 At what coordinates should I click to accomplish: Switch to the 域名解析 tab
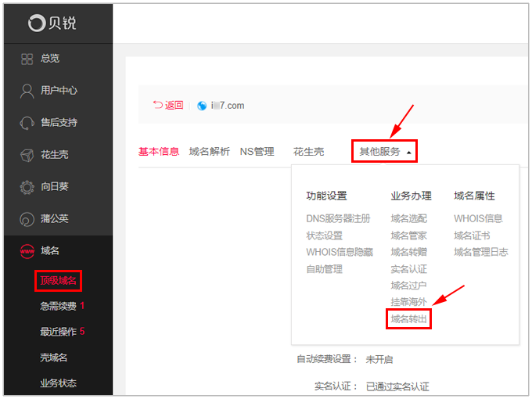point(209,152)
